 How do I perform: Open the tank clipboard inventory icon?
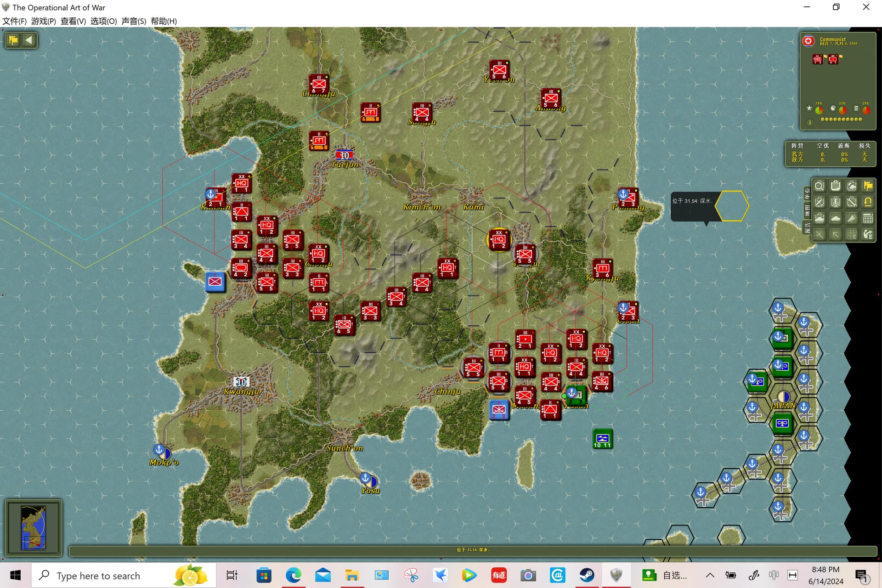[x=819, y=218]
